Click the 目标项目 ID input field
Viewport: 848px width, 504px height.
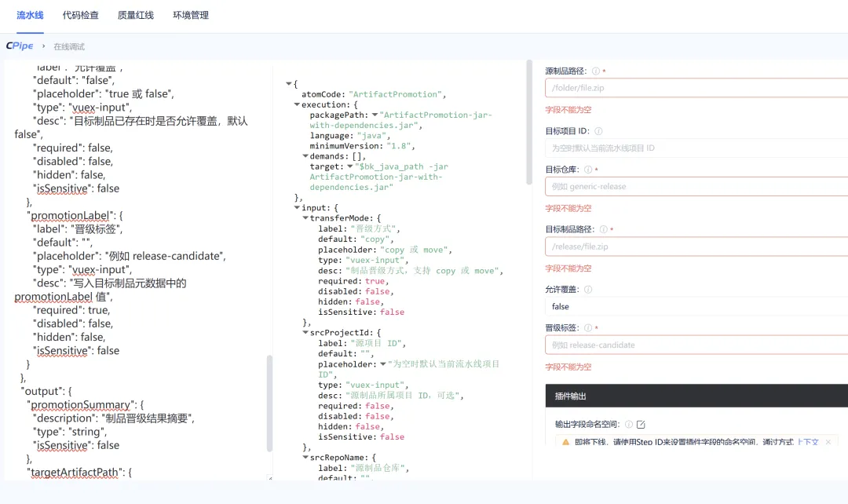point(696,148)
